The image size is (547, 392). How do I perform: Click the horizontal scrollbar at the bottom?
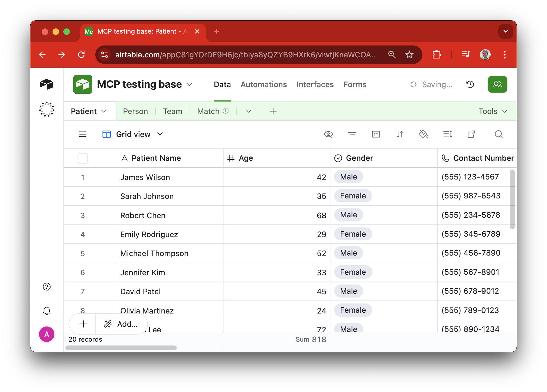point(121,348)
